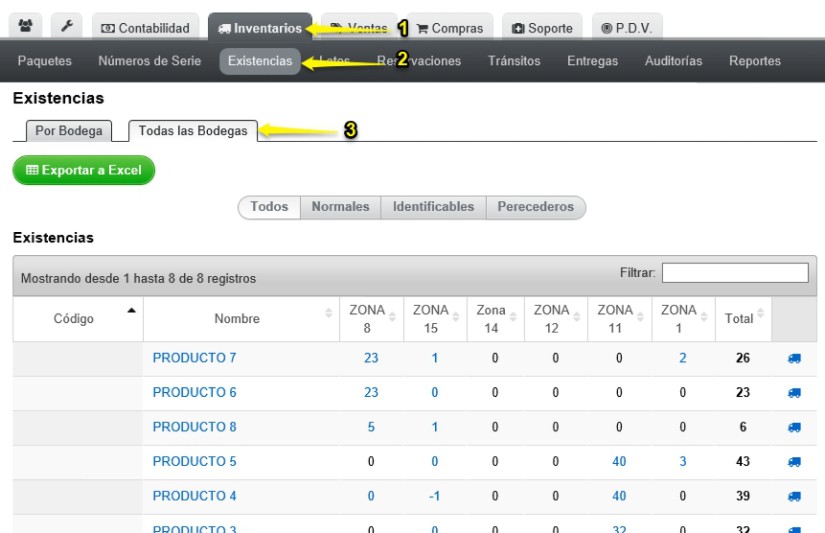825x533 pixels.
Task: Click 'Mostrando desde 1 hasta 8' records text
Action: point(138,278)
